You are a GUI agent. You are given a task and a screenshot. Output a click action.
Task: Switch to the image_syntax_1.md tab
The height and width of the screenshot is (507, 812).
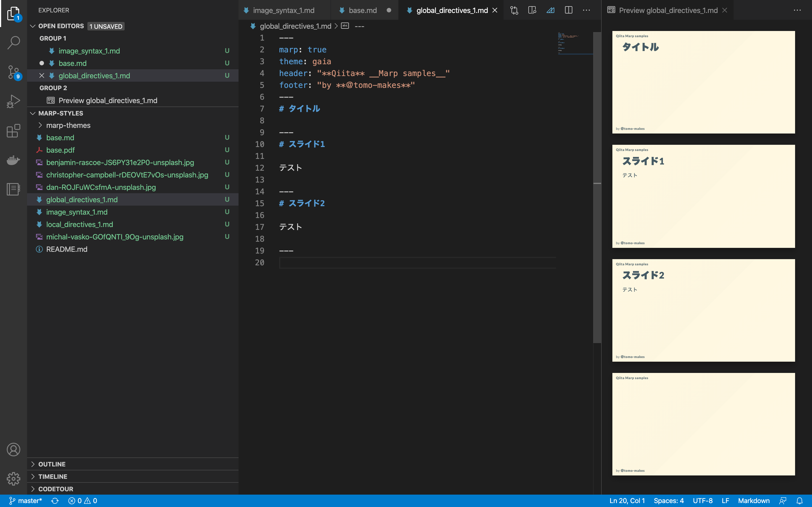(x=284, y=10)
